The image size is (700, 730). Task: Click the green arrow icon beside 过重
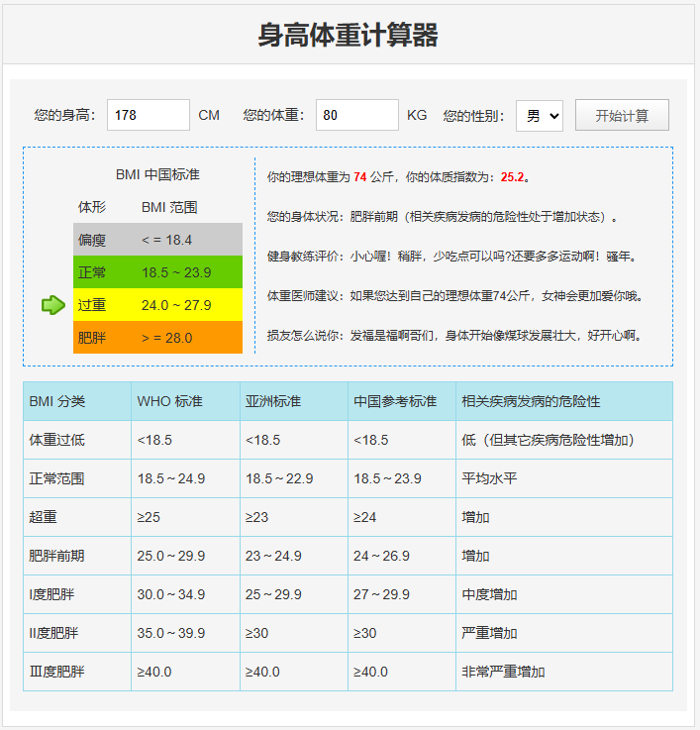[x=53, y=305]
